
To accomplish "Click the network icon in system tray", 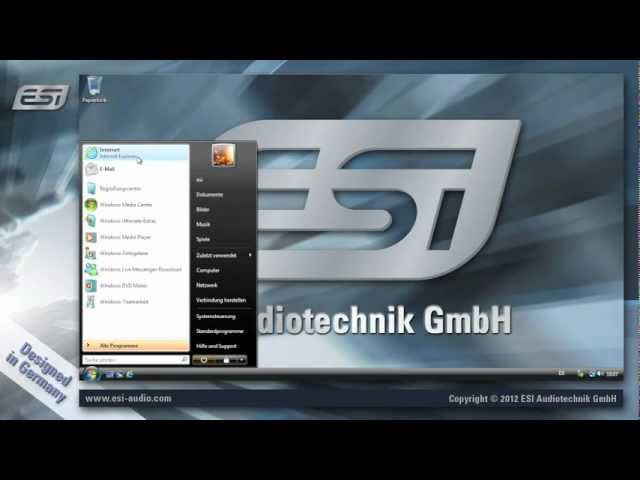I will coord(591,373).
